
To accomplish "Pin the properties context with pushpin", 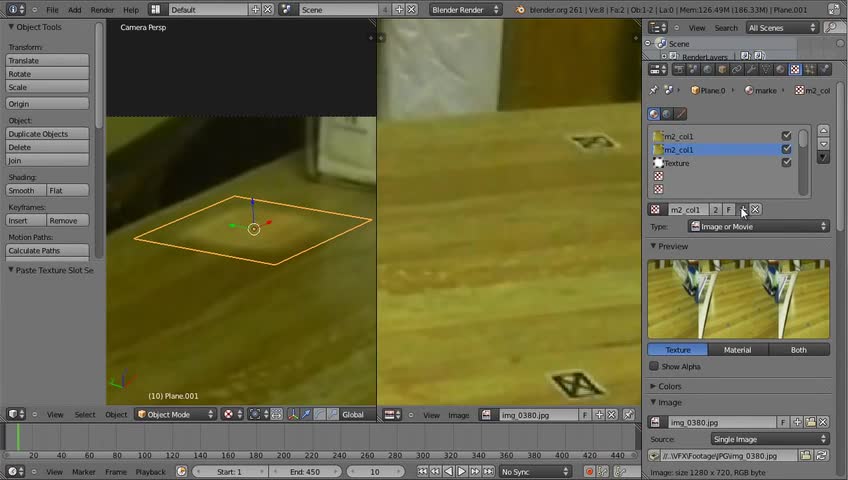I will pos(653,90).
